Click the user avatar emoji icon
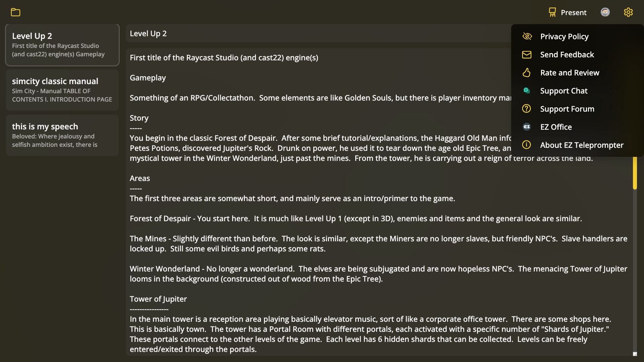This screenshot has width=644, height=362. 605,12
